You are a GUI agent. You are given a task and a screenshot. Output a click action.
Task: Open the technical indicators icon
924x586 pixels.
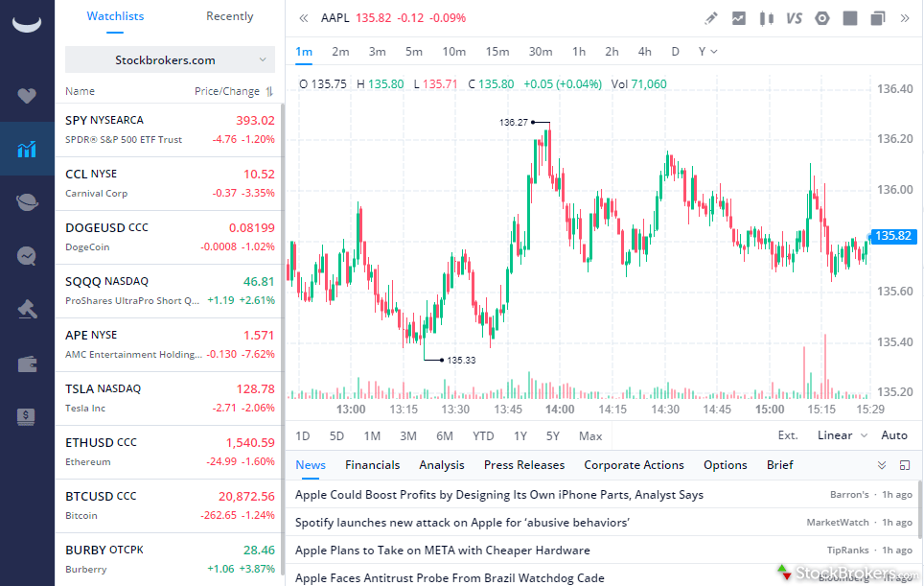point(738,17)
